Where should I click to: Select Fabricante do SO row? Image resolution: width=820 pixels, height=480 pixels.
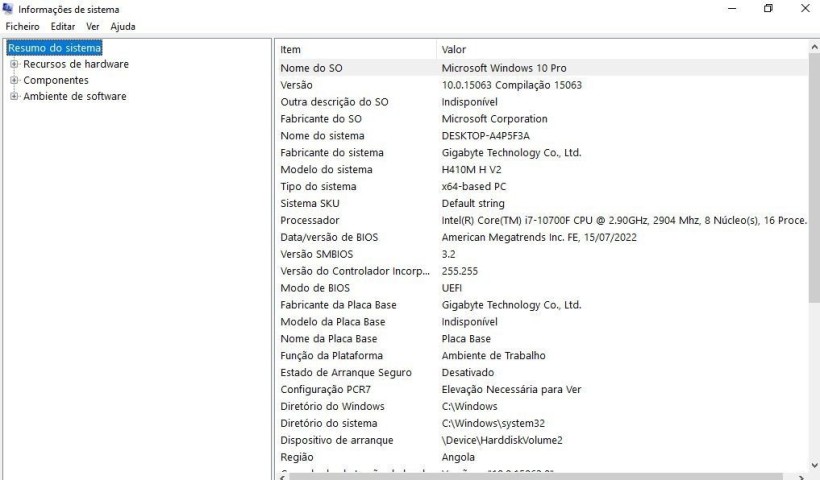tap(542, 119)
